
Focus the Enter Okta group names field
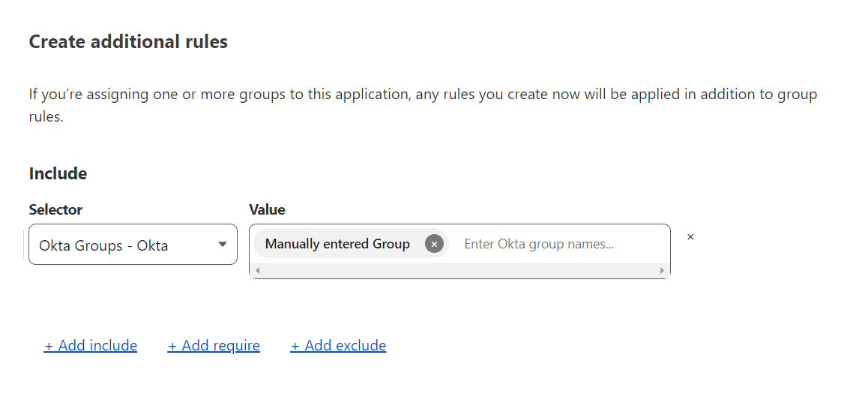(559, 244)
